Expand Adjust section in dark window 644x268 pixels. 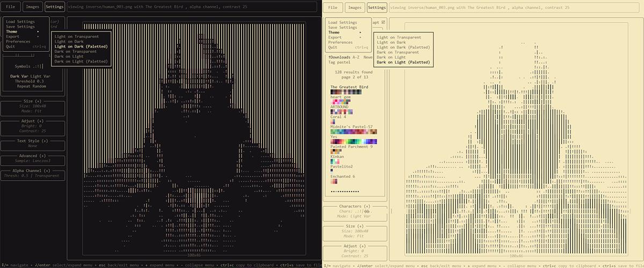click(x=33, y=121)
